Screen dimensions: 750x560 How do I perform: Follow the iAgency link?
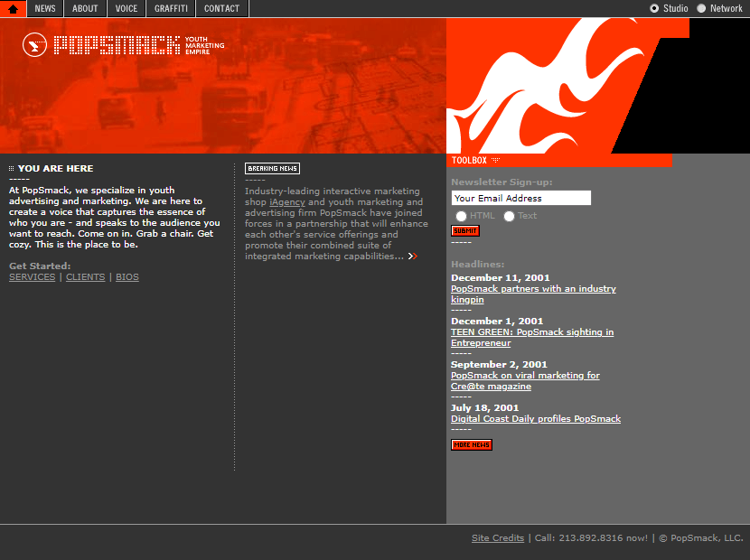(x=287, y=201)
